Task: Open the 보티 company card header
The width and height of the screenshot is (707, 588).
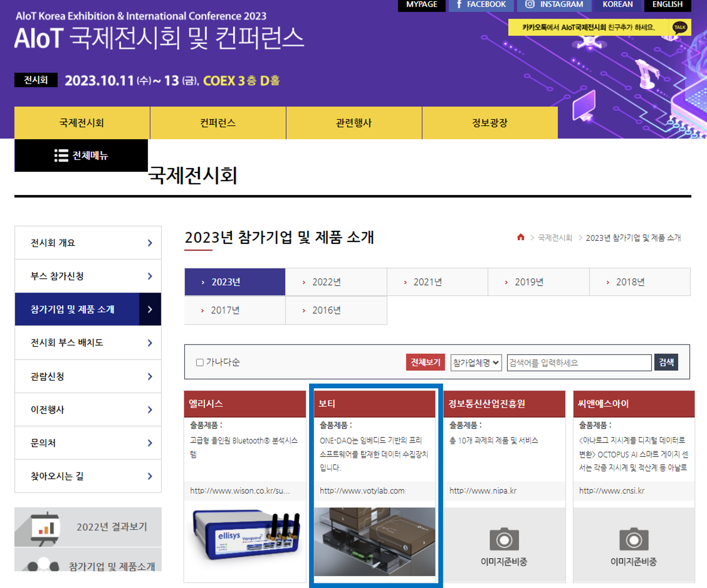Action: pyautogui.click(x=374, y=404)
